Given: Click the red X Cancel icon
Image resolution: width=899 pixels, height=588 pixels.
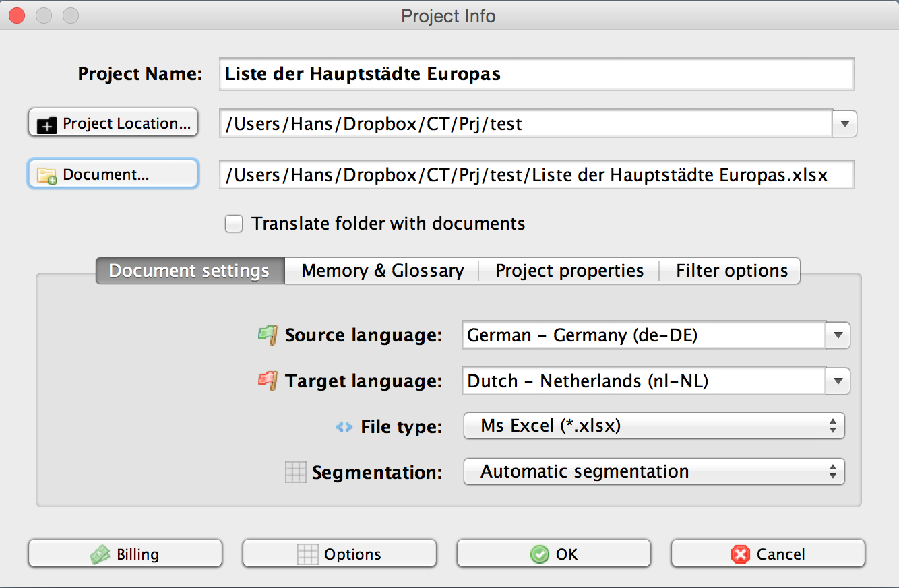Looking at the screenshot, I should pyautogui.click(x=740, y=554).
